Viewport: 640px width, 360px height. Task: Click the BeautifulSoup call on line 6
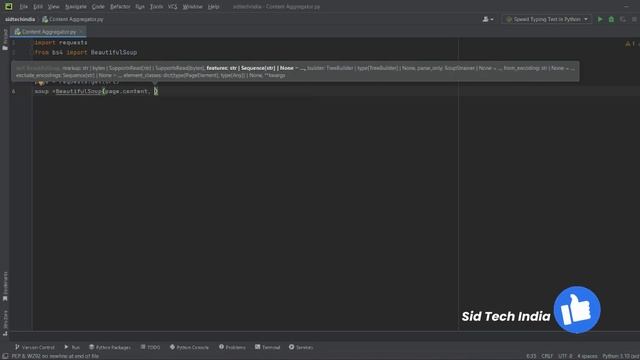[x=78, y=91]
